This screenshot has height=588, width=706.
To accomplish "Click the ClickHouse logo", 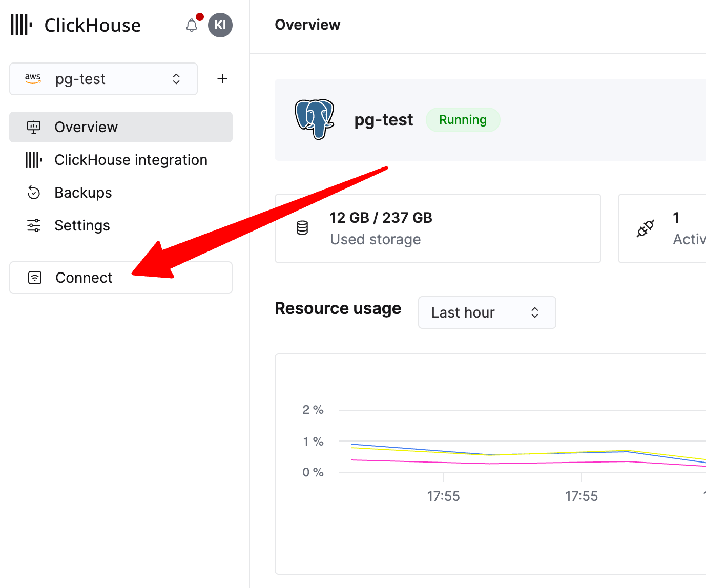I will pyautogui.click(x=20, y=25).
